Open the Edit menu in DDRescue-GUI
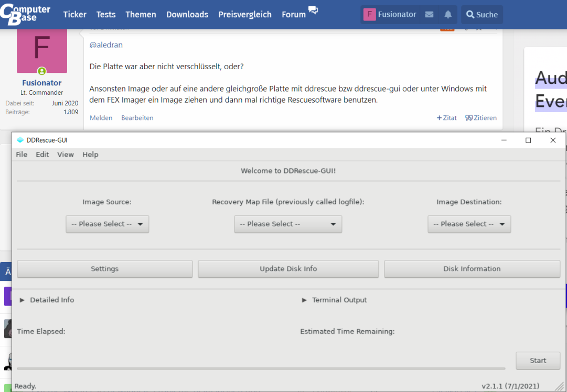The height and width of the screenshot is (392, 567). point(42,155)
